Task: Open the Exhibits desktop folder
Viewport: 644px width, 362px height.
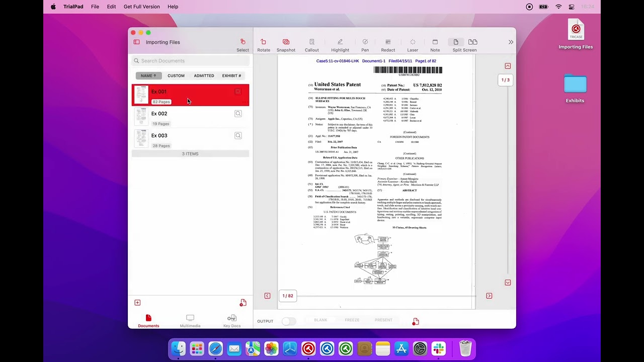Action: pos(575,88)
